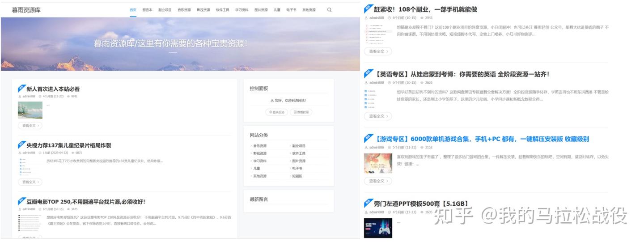Image resolution: width=644 pixels, height=242 pixels.
Task: Open 影视资源 in the top navigation
Action: tap(203, 10)
